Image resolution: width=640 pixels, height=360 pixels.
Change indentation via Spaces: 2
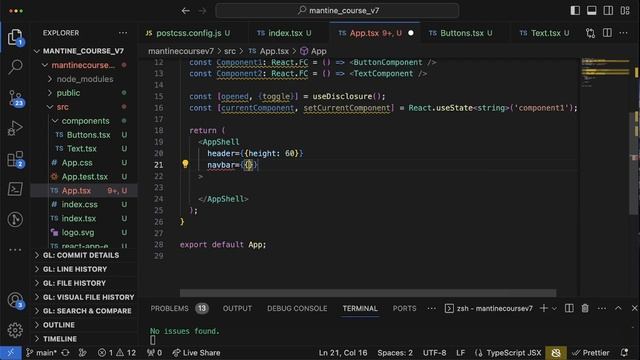point(395,353)
